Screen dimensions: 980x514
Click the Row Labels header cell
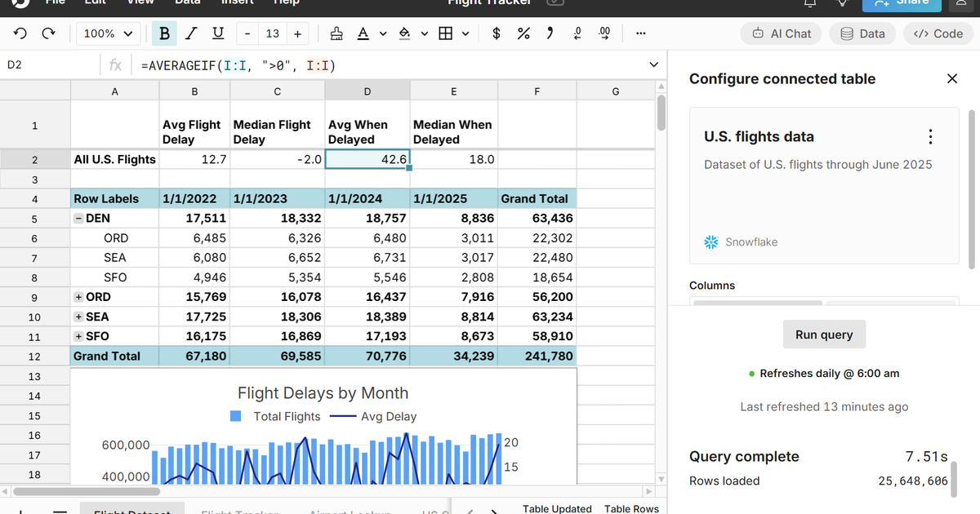114,198
